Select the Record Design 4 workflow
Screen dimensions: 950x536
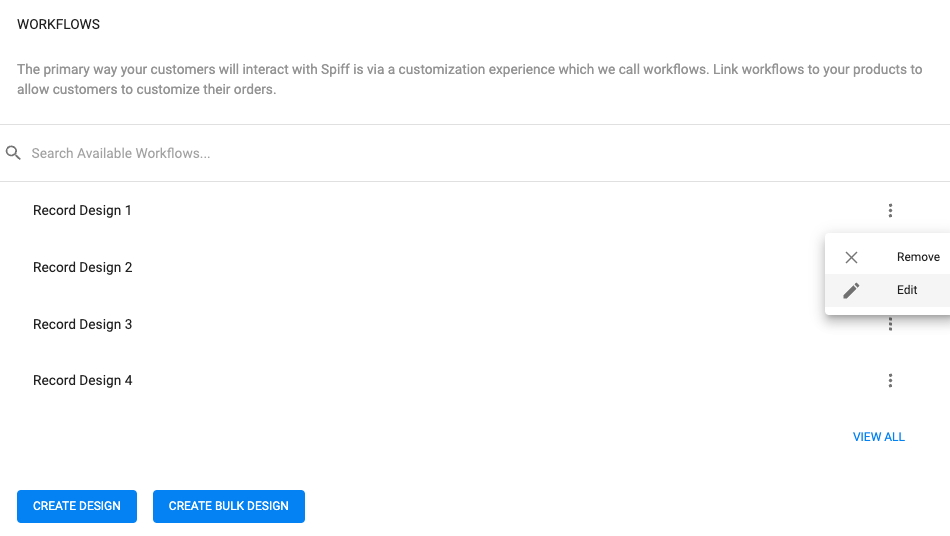pos(82,380)
